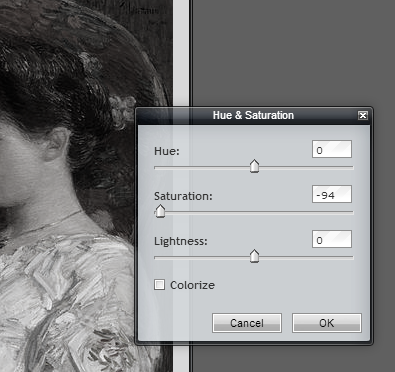The height and width of the screenshot is (372, 395).
Task: Confirm adjustments with the OK button
Action: (x=327, y=323)
